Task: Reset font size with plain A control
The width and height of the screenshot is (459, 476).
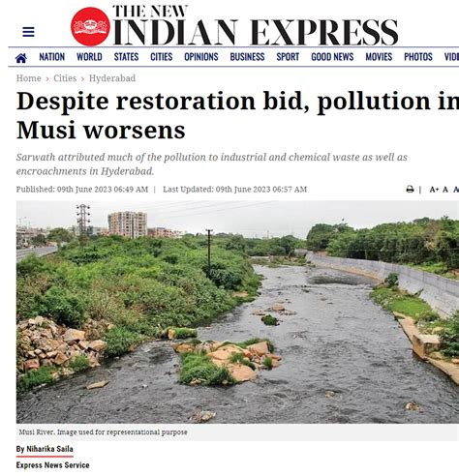Action: [x=445, y=190]
